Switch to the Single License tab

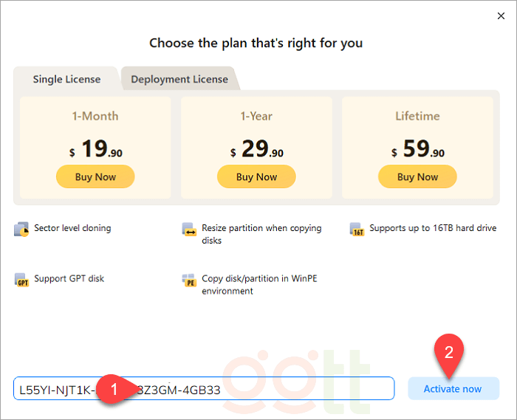point(66,79)
